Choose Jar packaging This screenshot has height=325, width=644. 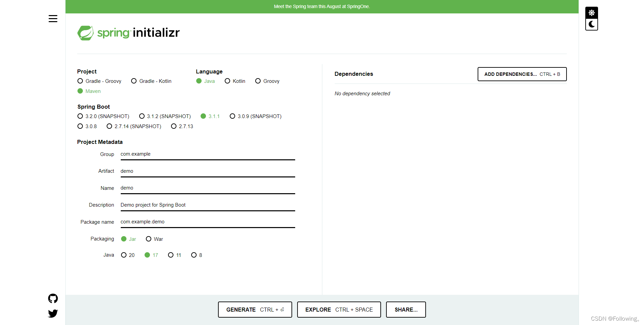(x=128, y=239)
